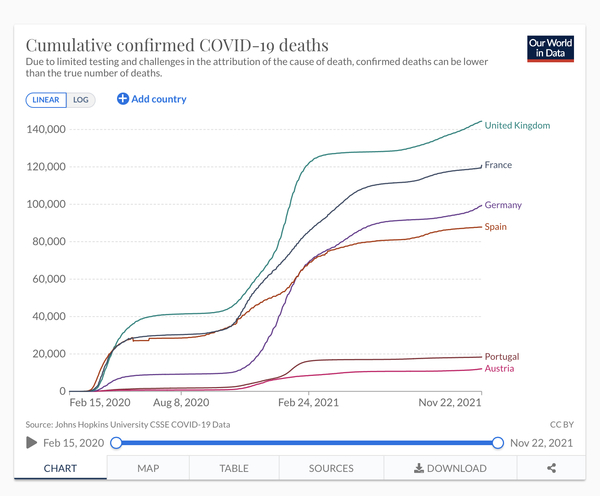Image resolution: width=600 pixels, height=496 pixels.
Task: Switch scale to LOG
Action: 81,100
